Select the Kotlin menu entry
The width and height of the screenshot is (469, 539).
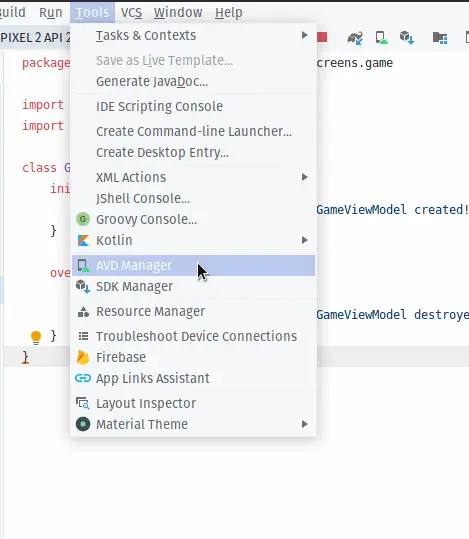pos(193,240)
